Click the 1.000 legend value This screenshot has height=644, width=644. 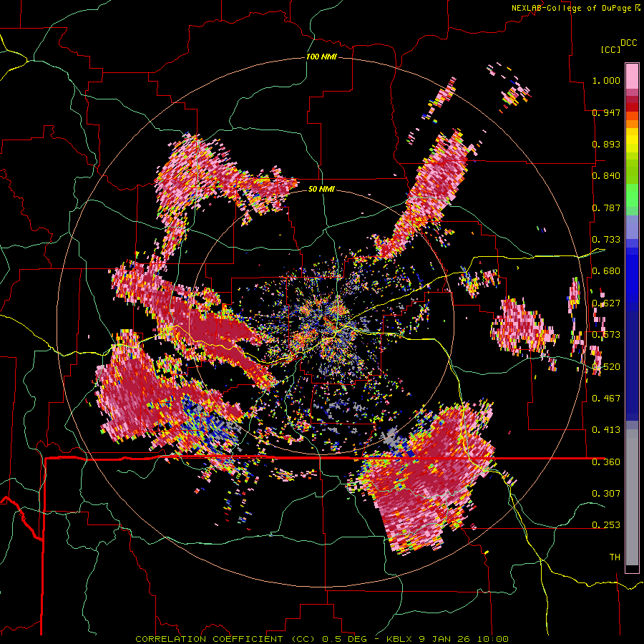coord(606,80)
